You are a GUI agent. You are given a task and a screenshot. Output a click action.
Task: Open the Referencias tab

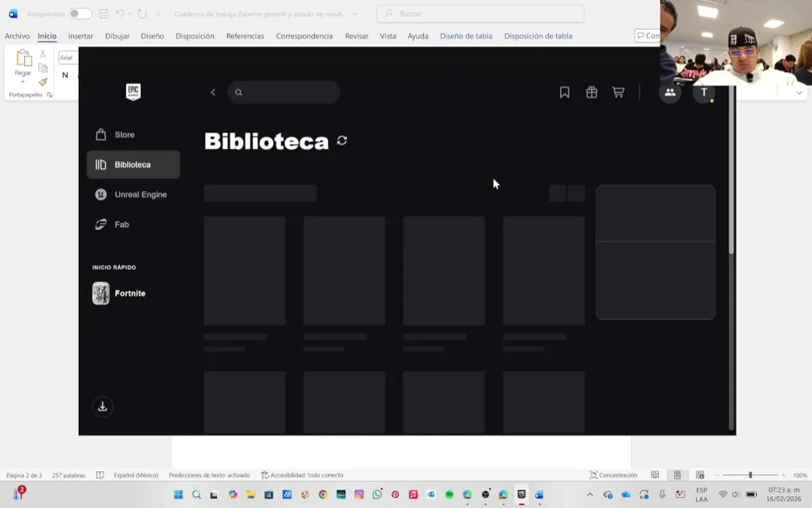tap(245, 36)
